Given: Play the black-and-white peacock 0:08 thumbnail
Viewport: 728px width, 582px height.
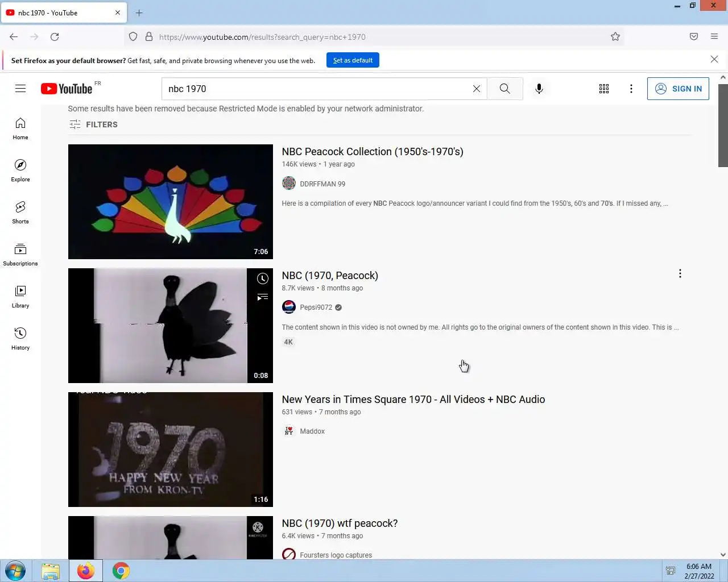Looking at the screenshot, I should click(171, 326).
